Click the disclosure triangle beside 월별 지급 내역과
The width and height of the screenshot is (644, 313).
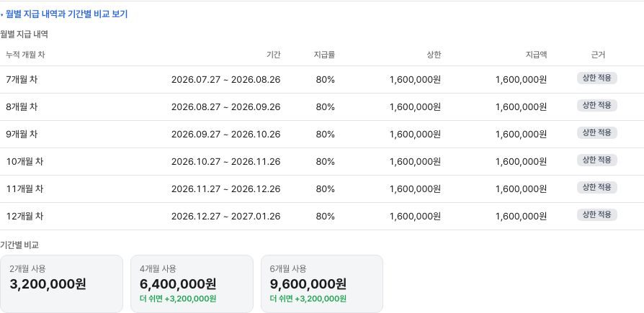(1, 15)
